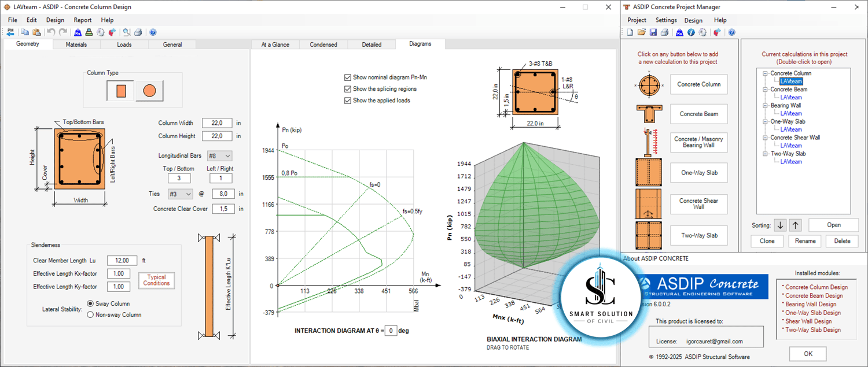Click the blue help icon in Column Design toolbar
Image resolution: width=868 pixels, height=367 pixels.
tap(153, 32)
